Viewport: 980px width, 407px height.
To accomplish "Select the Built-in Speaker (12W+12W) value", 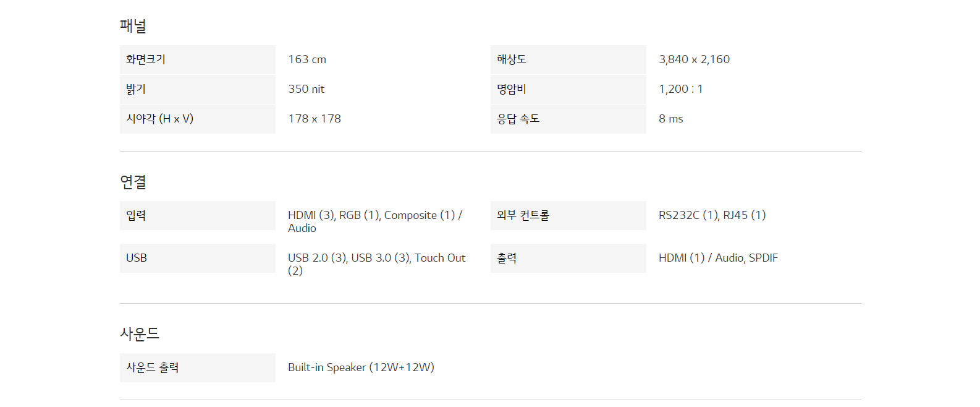I will pos(361,367).
